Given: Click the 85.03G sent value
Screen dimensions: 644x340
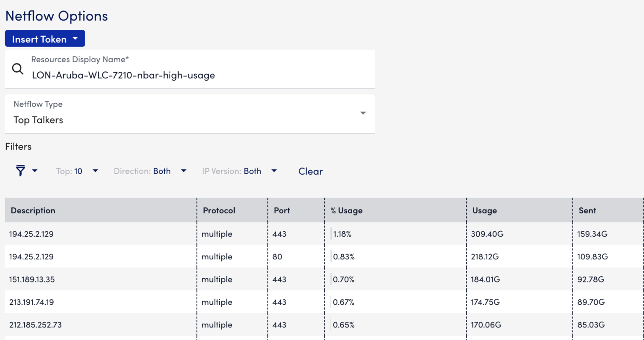Looking at the screenshot, I should point(591,325).
